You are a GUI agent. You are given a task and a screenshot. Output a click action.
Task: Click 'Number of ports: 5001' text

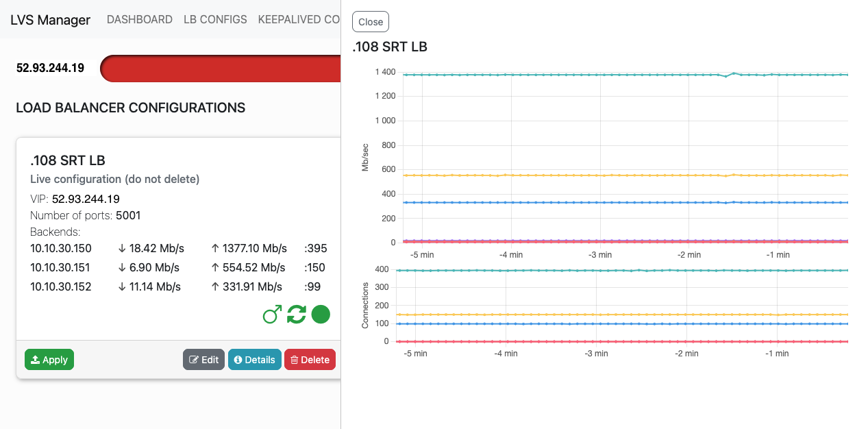pyautogui.click(x=86, y=215)
